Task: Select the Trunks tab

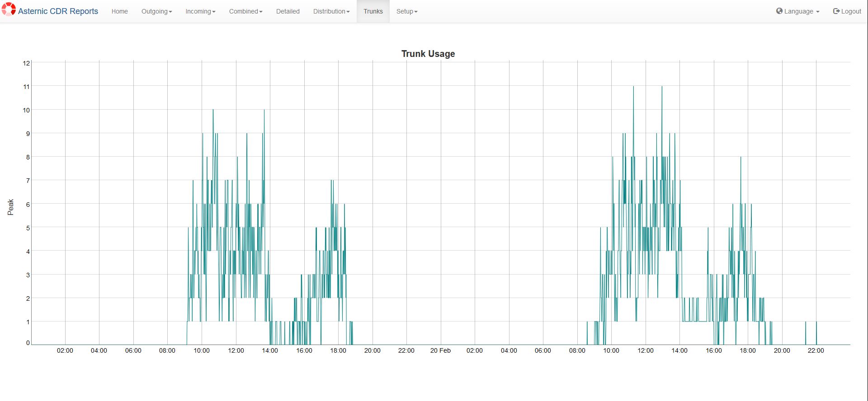Action: point(373,11)
